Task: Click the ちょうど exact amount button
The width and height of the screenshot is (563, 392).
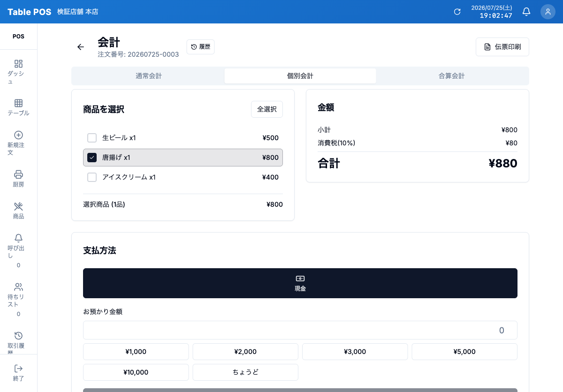Action: (x=245, y=372)
